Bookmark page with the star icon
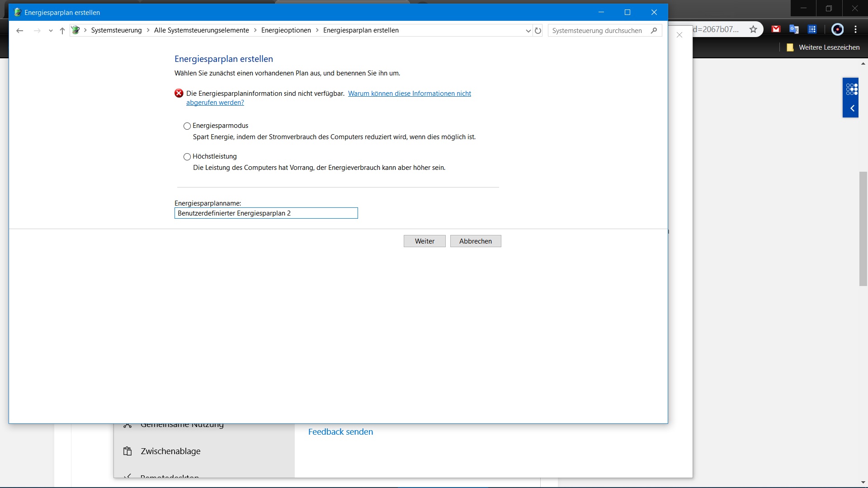This screenshot has width=868, height=488. click(753, 29)
